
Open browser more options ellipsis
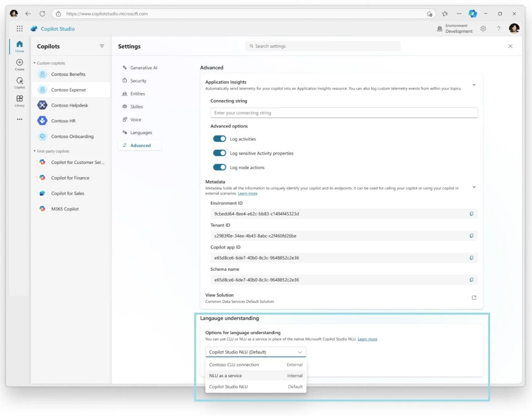point(459,14)
